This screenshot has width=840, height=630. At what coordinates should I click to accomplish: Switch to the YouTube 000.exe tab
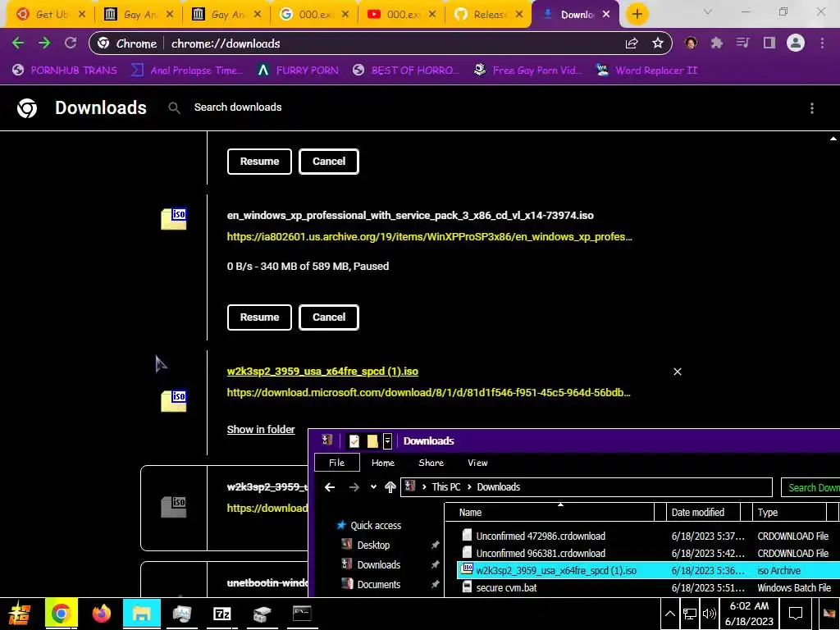tap(402, 15)
